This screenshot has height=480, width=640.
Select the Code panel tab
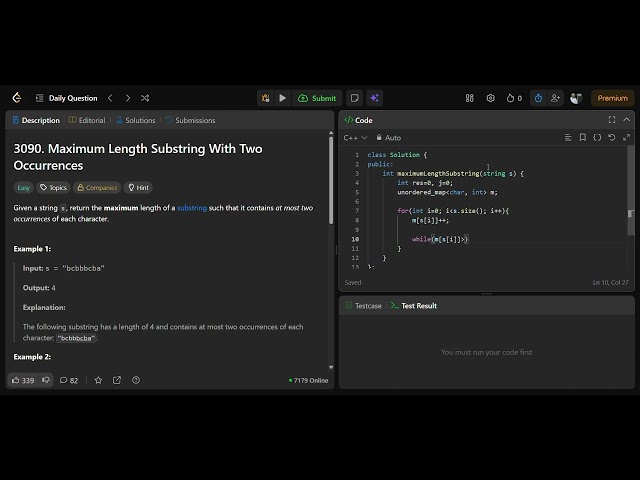358,120
